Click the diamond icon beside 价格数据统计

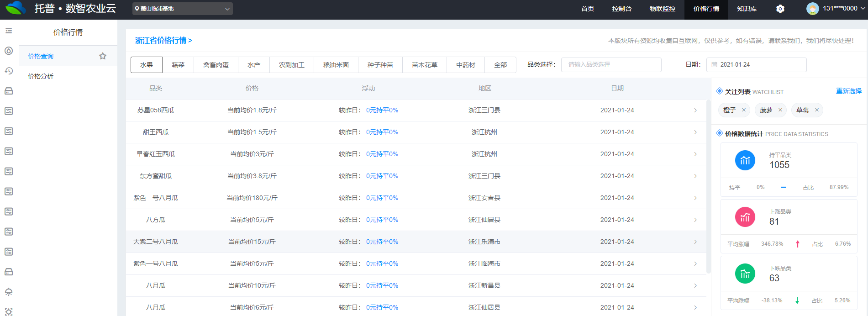tap(720, 133)
